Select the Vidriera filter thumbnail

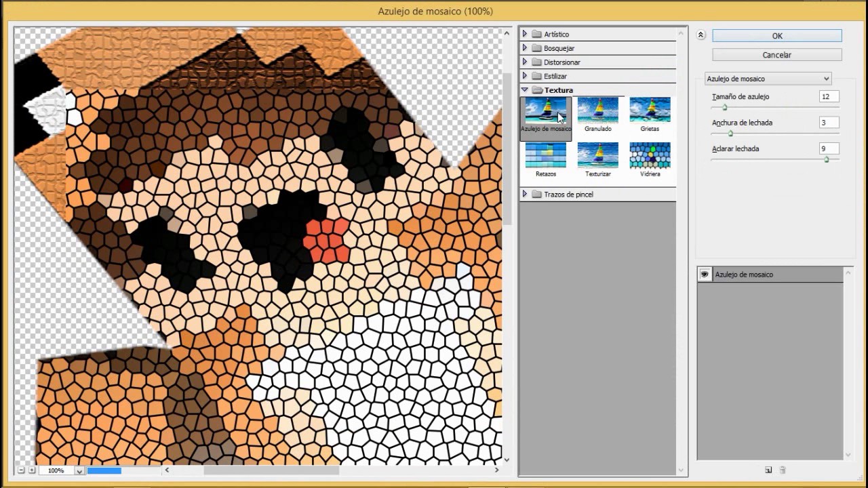click(650, 160)
